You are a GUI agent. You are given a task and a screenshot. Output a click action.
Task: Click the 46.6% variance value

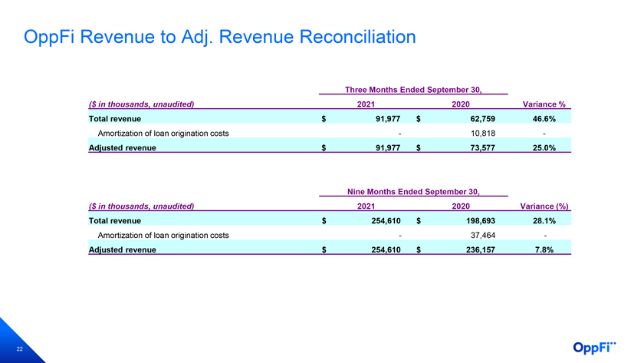(x=544, y=119)
